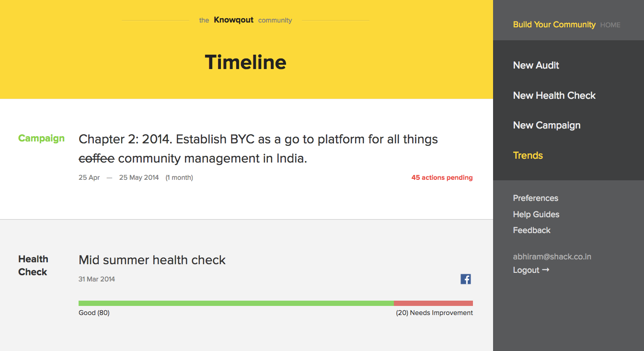Select New Health Check menu item
644x351 pixels.
554,95
